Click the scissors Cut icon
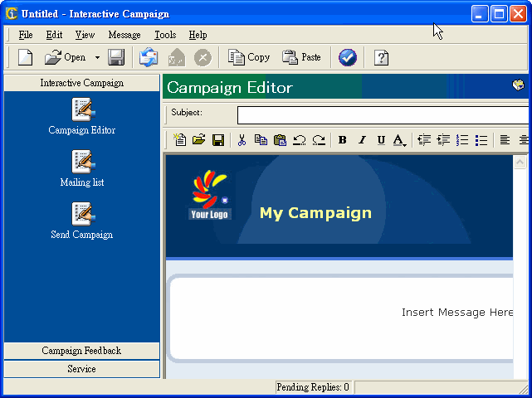Screen dimensions: 532x398 [x=242, y=139]
